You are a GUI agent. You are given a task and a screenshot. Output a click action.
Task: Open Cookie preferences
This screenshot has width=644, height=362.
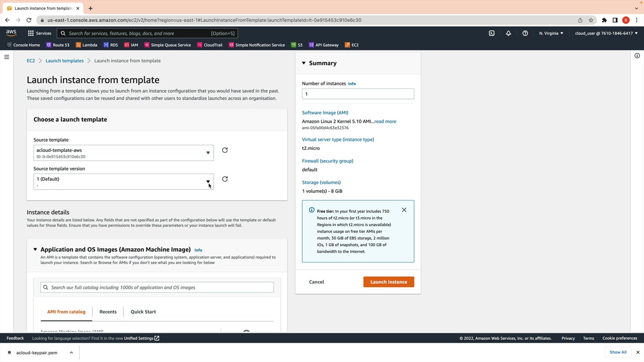pyautogui.click(x=620, y=338)
